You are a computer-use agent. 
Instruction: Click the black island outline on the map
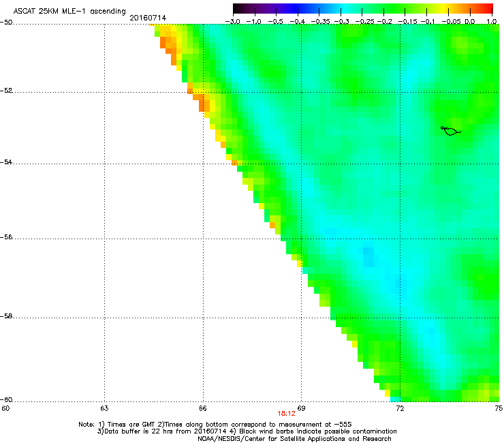[x=450, y=131]
